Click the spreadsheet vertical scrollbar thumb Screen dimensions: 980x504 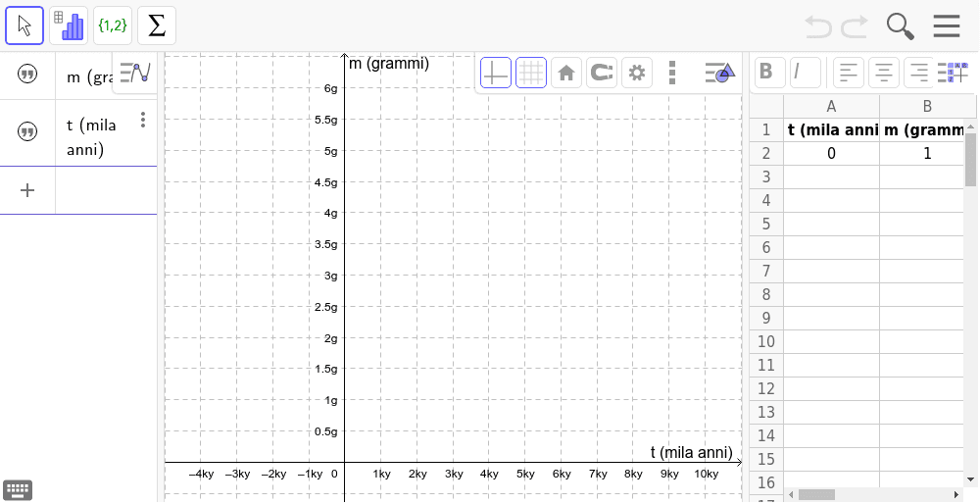(970, 160)
